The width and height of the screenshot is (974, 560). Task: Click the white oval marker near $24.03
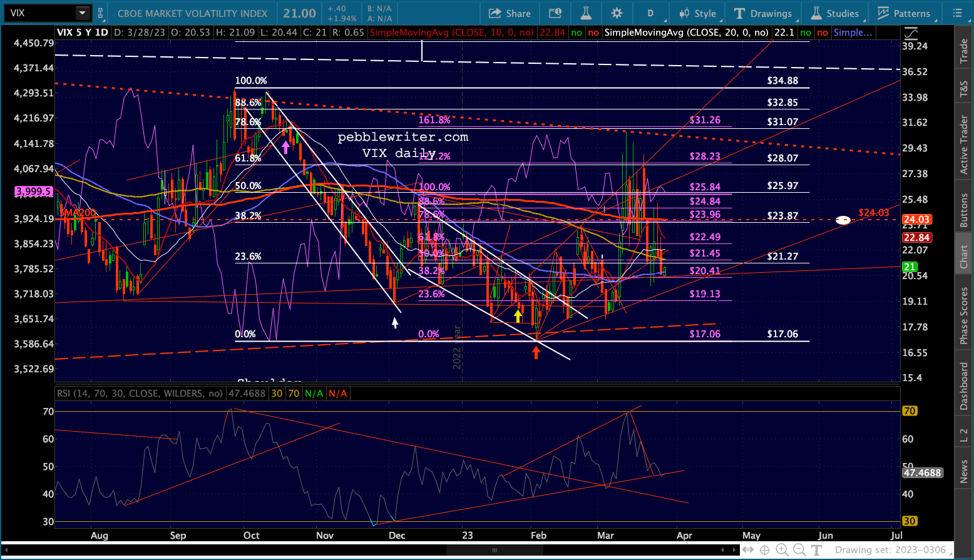[x=843, y=220]
